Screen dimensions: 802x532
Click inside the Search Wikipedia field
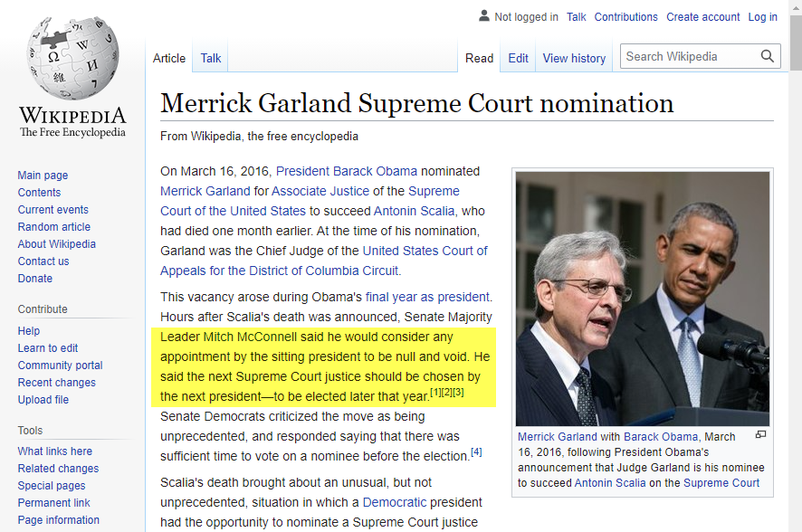point(690,56)
